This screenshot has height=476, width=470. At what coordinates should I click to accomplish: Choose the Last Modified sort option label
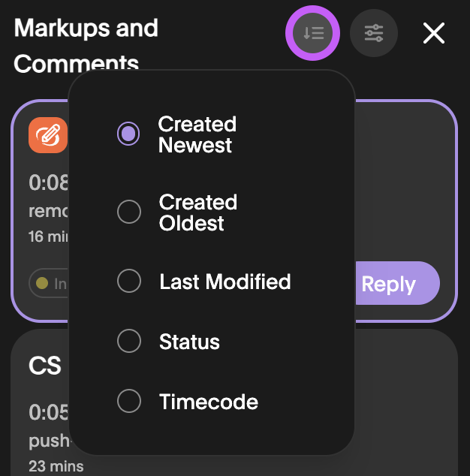pyautogui.click(x=225, y=282)
